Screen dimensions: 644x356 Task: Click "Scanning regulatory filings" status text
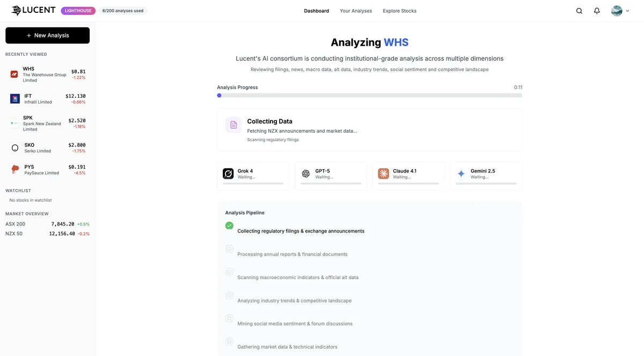pos(273,140)
